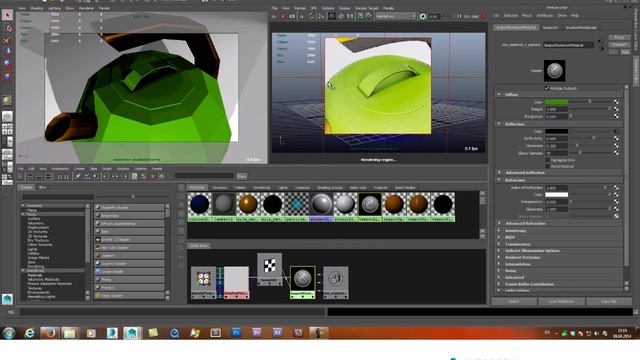Pick the Paint Selection tool
This screenshot has height=360, width=640.
coord(7,40)
